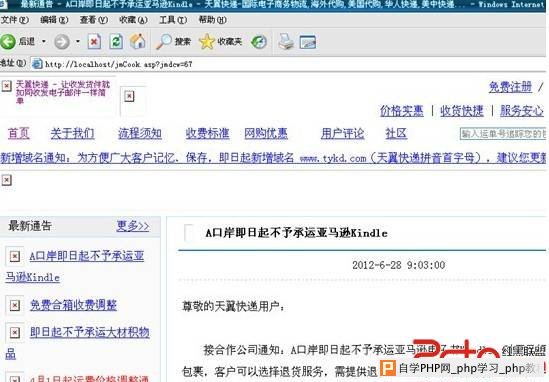Open the 关于我们 navigation link
This screenshot has width=549, height=382.
click(x=72, y=133)
